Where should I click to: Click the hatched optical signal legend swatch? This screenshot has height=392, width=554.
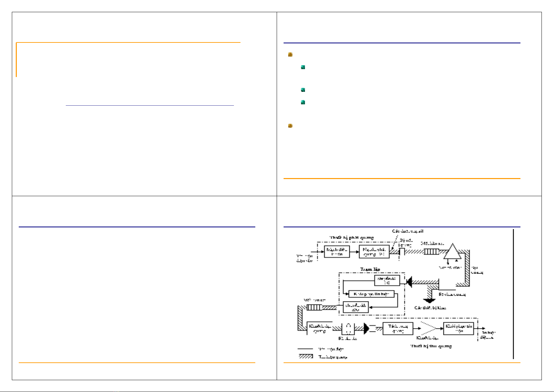(306, 356)
